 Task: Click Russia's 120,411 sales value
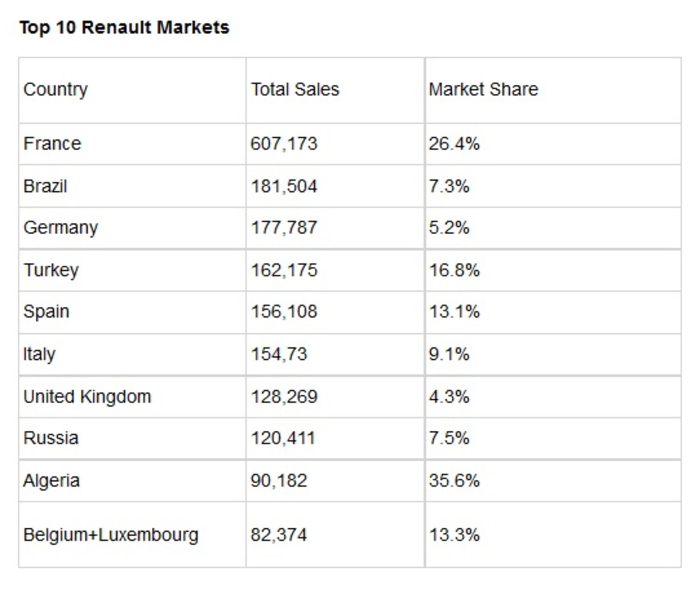tap(283, 438)
